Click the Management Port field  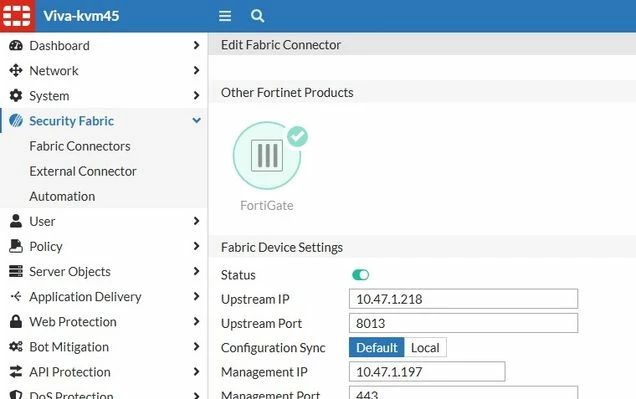click(463, 393)
